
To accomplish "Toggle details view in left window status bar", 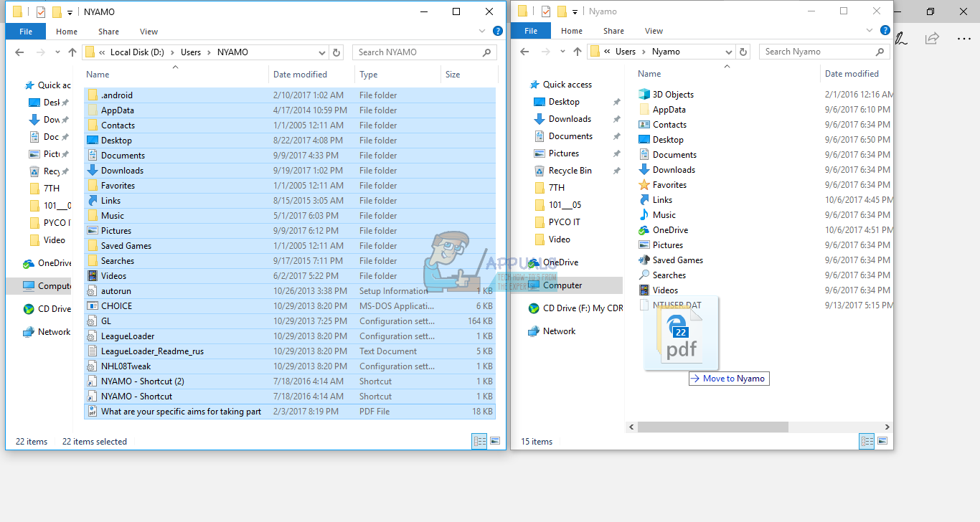I will [x=479, y=442].
